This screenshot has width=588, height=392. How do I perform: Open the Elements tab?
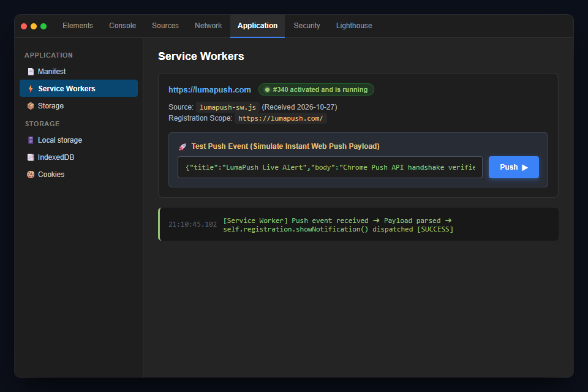click(x=78, y=26)
